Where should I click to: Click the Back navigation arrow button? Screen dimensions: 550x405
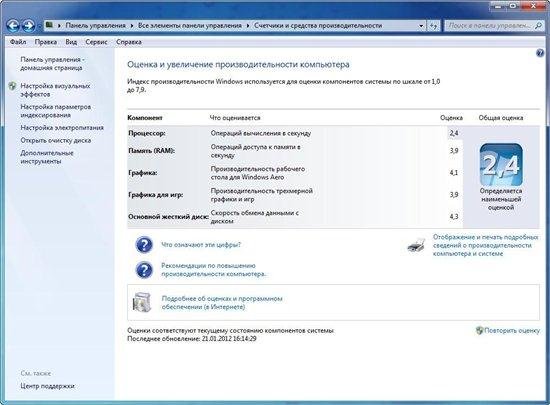point(13,26)
